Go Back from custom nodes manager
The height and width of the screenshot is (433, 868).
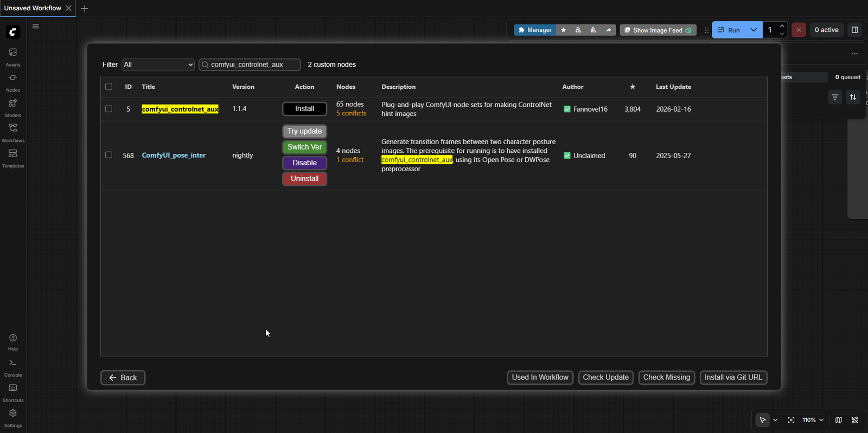point(123,378)
